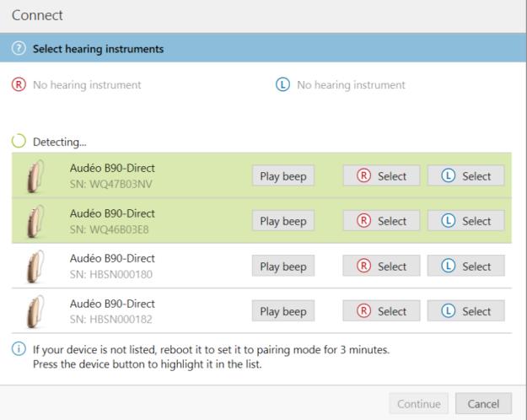
Task: Click the help question mark icon
Action: 19,48
